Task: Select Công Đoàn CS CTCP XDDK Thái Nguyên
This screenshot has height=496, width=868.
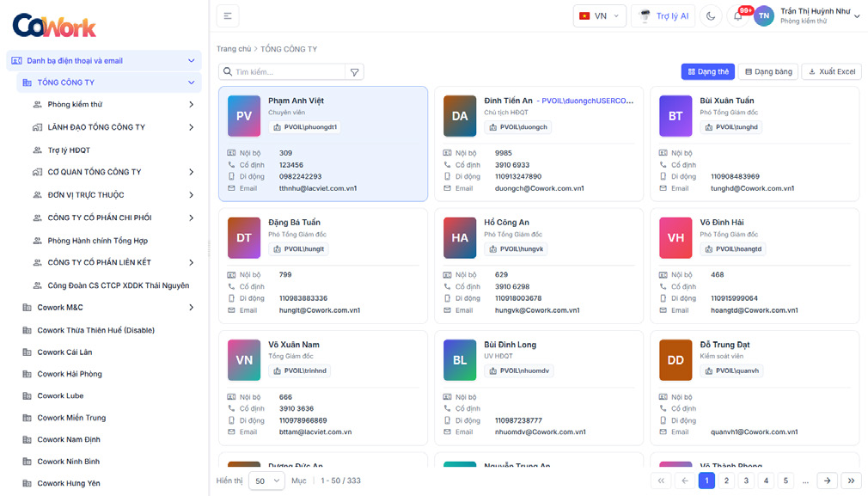Action: pyautogui.click(x=118, y=285)
